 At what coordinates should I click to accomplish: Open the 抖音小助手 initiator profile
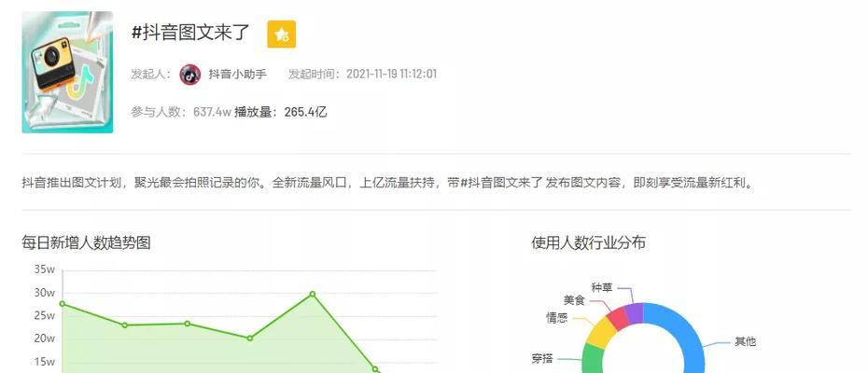point(237,75)
